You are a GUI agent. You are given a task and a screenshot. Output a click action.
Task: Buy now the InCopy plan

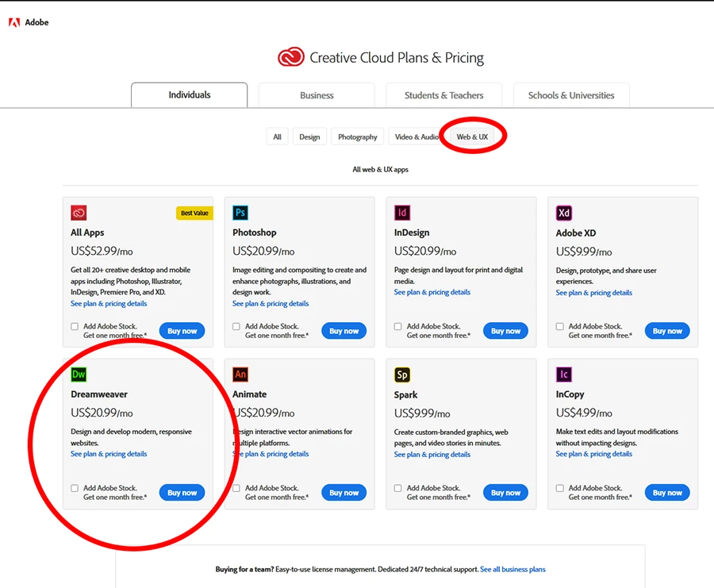tap(667, 492)
